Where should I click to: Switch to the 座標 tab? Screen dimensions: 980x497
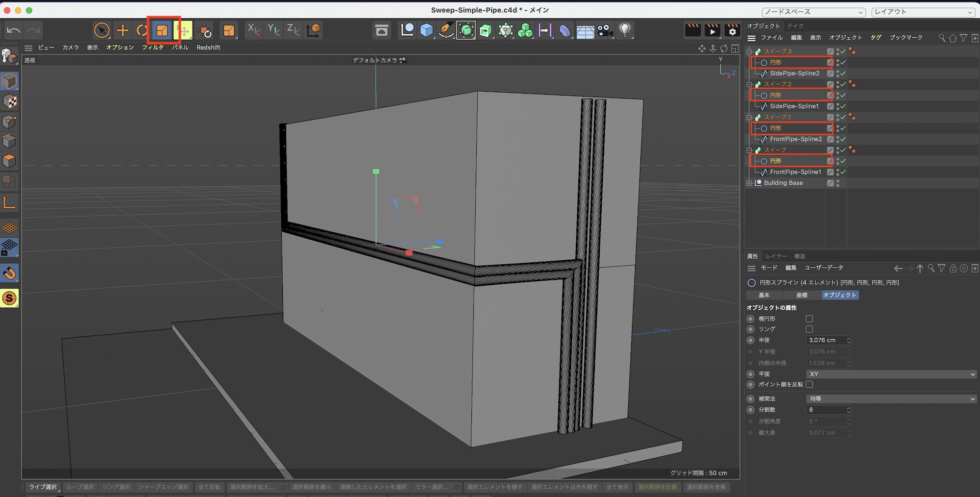(802, 295)
